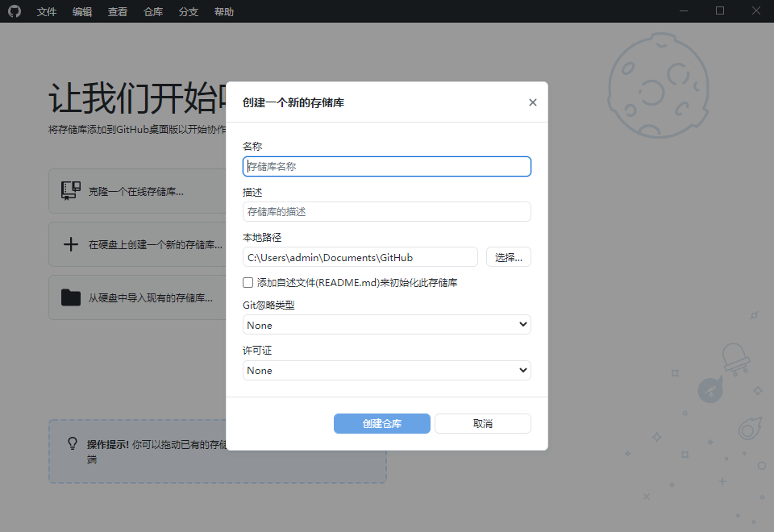
Task: Open the 分支 menu
Action: pos(188,11)
